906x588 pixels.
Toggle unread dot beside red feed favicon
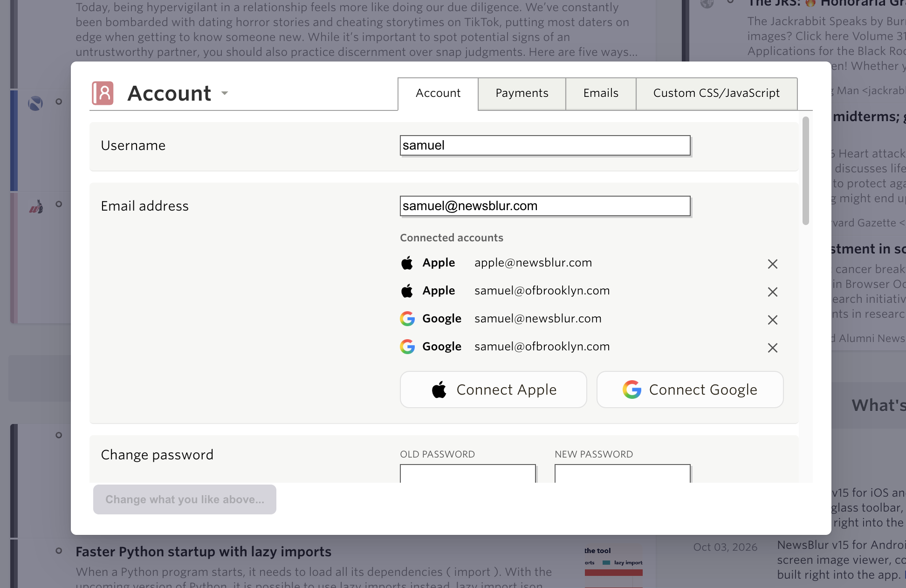tap(59, 204)
